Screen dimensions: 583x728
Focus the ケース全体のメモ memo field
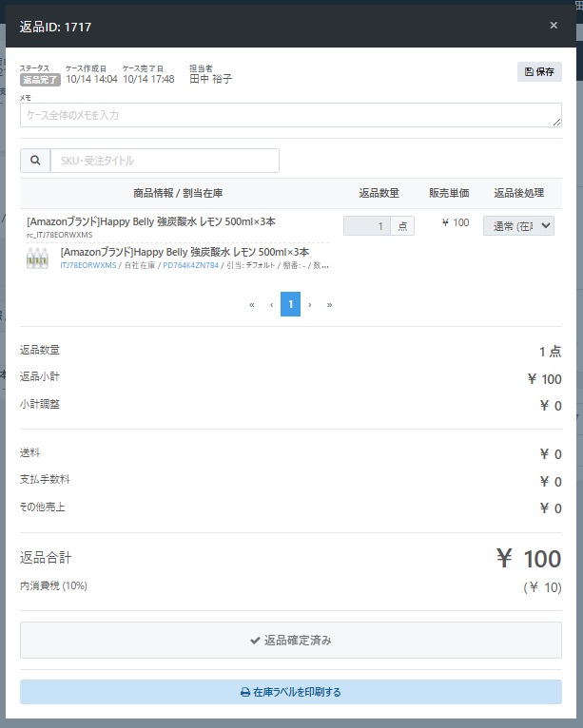pos(291,115)
